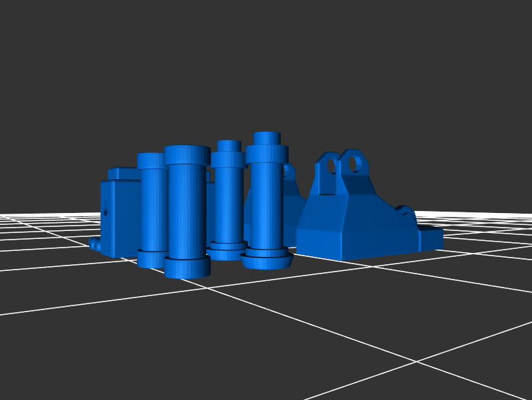Click the base flange of the front-left cylinder
Viewport: 532px width, 400px height.
tap(187, 268)
